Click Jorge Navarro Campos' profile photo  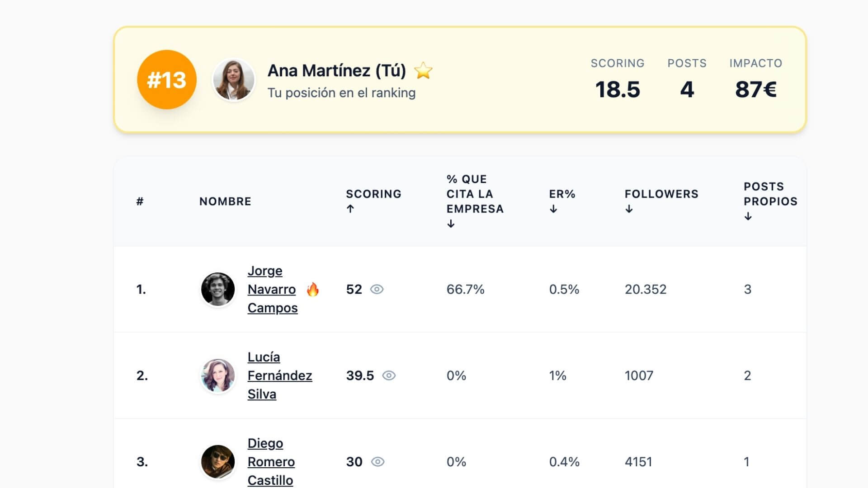tap(218, 289)
